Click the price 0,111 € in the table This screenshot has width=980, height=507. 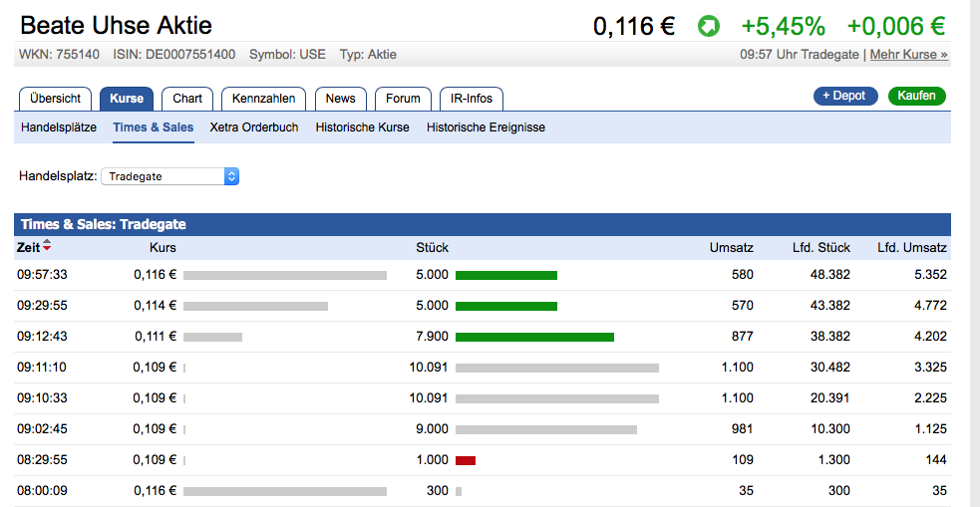click(156, 337)
